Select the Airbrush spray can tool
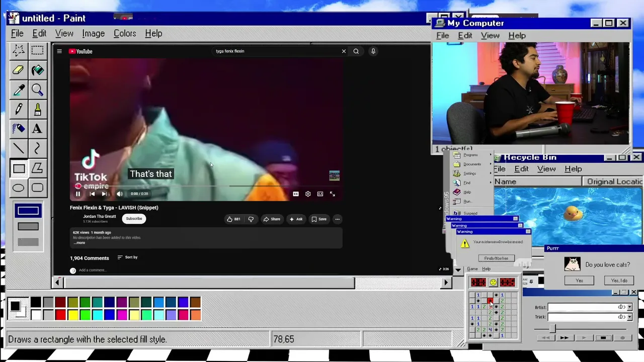Viewport: 644px width, 362px height. point(19,129)
